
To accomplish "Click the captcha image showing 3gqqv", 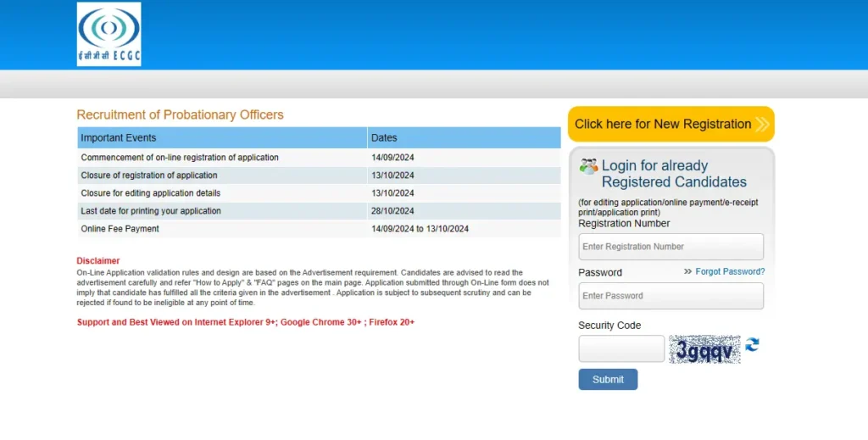I will (704, 348).
